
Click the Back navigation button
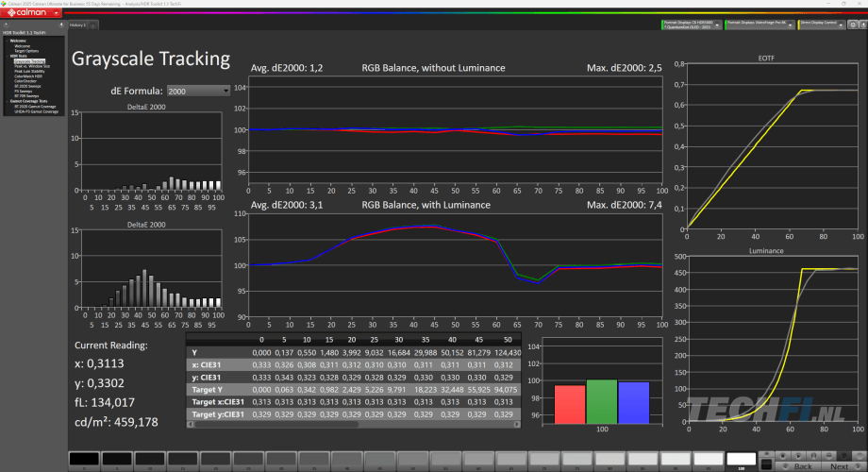(x=798, y=466)
